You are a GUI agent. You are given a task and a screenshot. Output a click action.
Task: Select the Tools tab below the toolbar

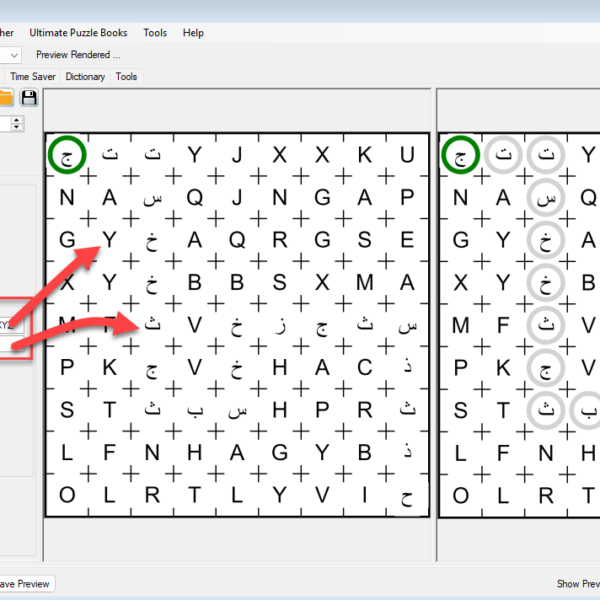[127, 76]
